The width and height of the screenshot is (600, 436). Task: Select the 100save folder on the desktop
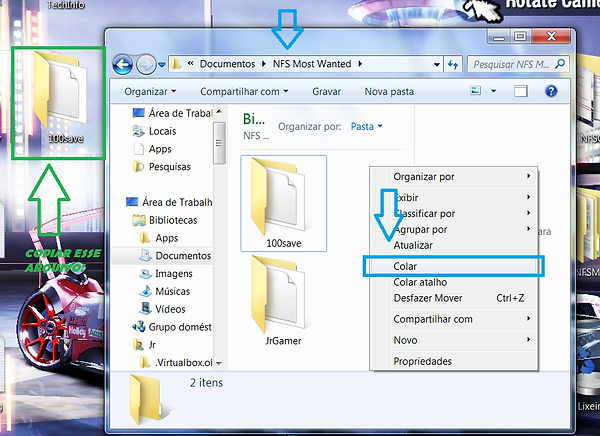click(x=59, y=99)
